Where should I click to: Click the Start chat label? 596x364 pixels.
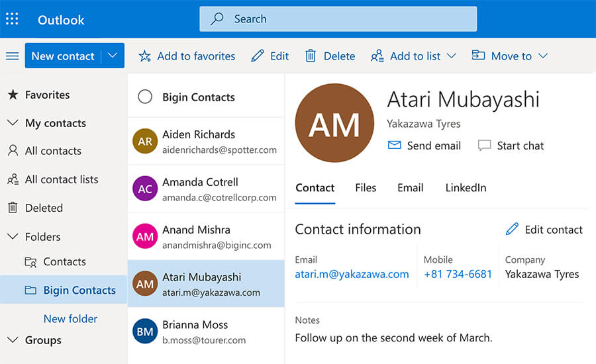tap(521, 146)
